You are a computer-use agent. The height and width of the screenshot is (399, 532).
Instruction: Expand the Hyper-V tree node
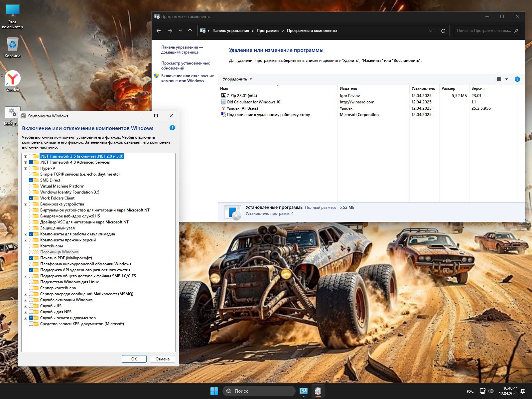(x=25, y=169)
